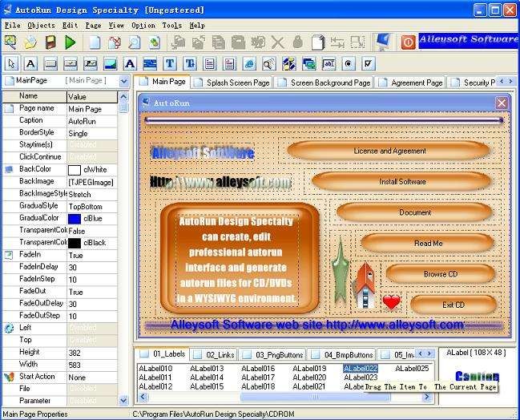Image resolution: width=520 pixels, height=420 pixels.
Task: Click the Install Software button
Action: click(402, 182)
